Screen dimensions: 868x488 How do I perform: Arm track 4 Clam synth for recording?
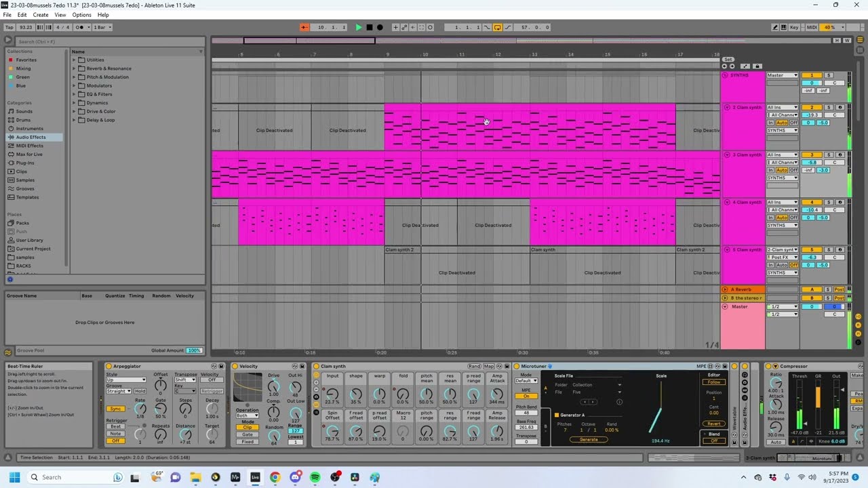[x=840, y=202]
